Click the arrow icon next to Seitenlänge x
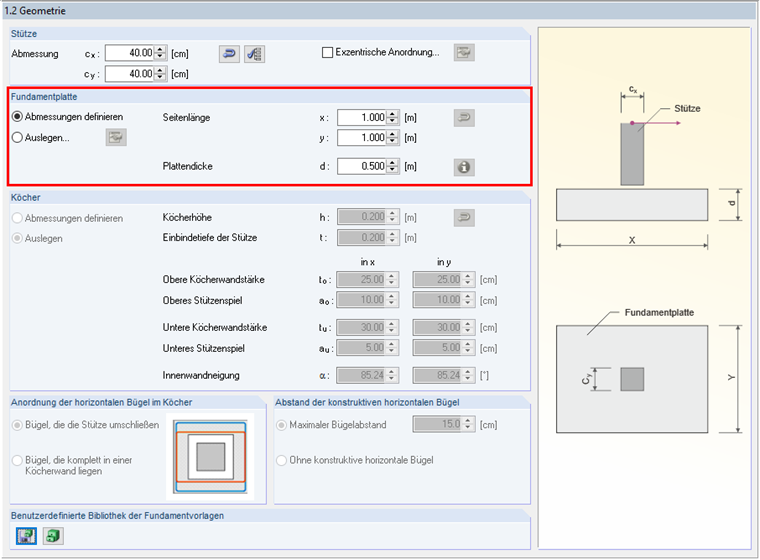Image resolution: width=760 pixels, height=560 pixels. (x=464, y=118)
